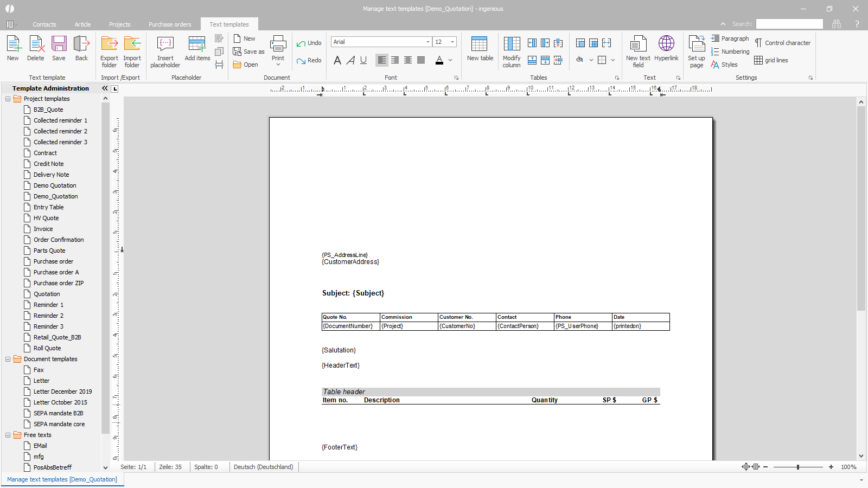Switch to the Purchase orders tab
Viewport: 868px width, 488px height.
point(170,24)
